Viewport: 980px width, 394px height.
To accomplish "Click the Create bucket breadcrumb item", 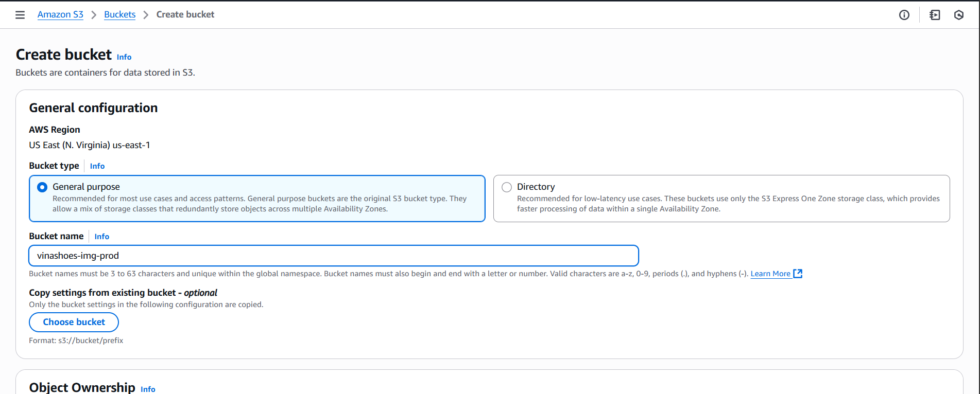I will [x=185, y=14].
